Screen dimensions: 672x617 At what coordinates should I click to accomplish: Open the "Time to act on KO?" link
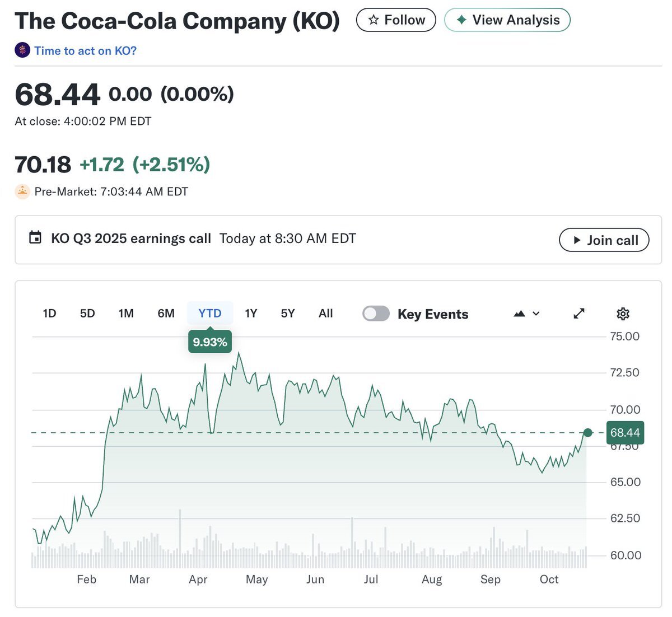point(85,51)
